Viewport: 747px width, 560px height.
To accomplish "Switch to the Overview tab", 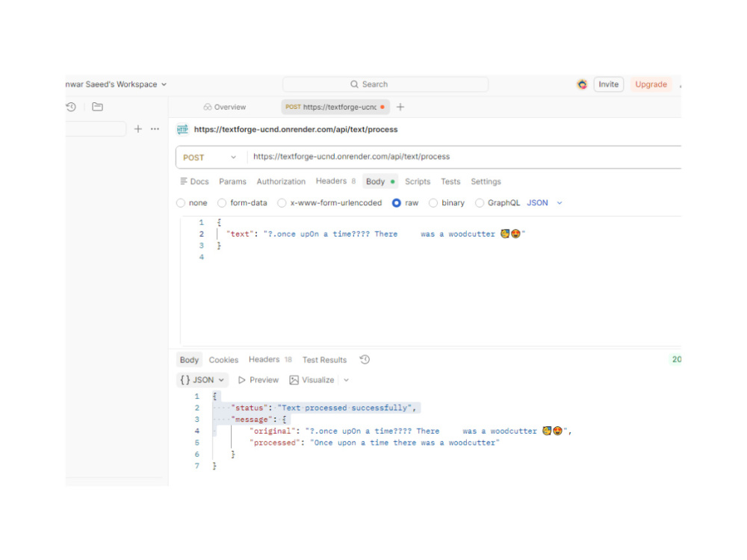I will [x=225, y=107].
